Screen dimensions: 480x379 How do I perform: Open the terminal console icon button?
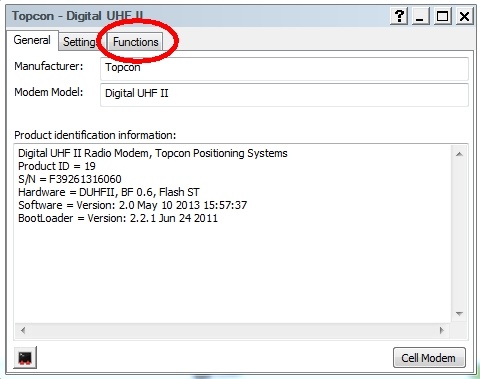click(x=25, y=358)
